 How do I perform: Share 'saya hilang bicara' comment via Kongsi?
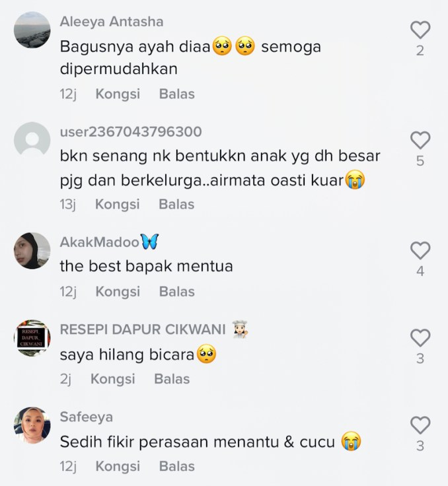coord(112,379)
